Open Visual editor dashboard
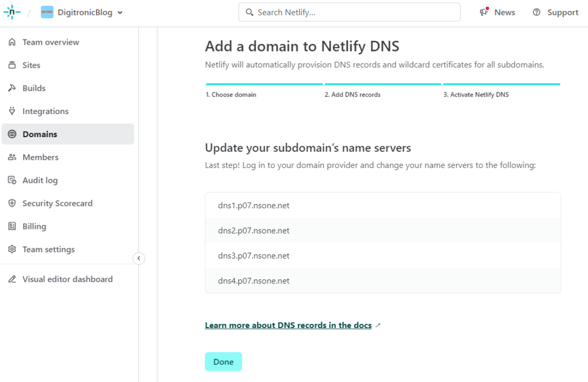588x382 pixels. click(x=68, y=279)
